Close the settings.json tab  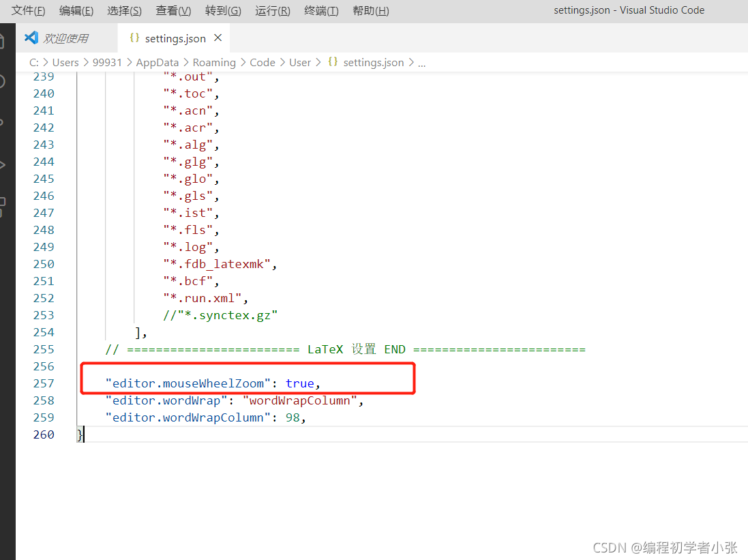pos(218,38)
